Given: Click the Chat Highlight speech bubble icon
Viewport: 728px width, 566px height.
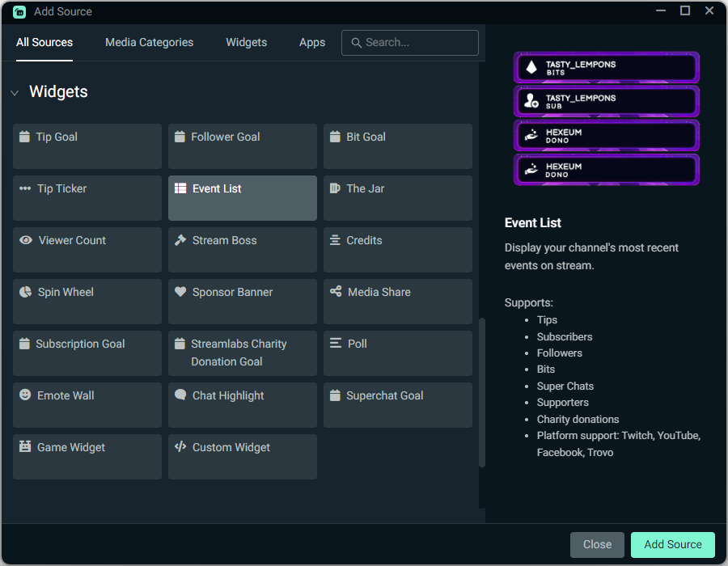Looking at the screenshot, I should [x=180, y=395].
